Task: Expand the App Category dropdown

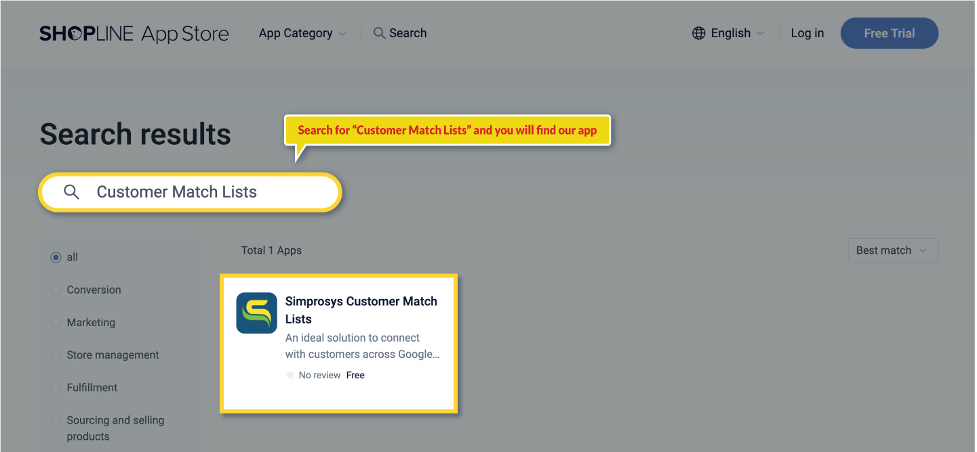Action: (x=302, y=33)
